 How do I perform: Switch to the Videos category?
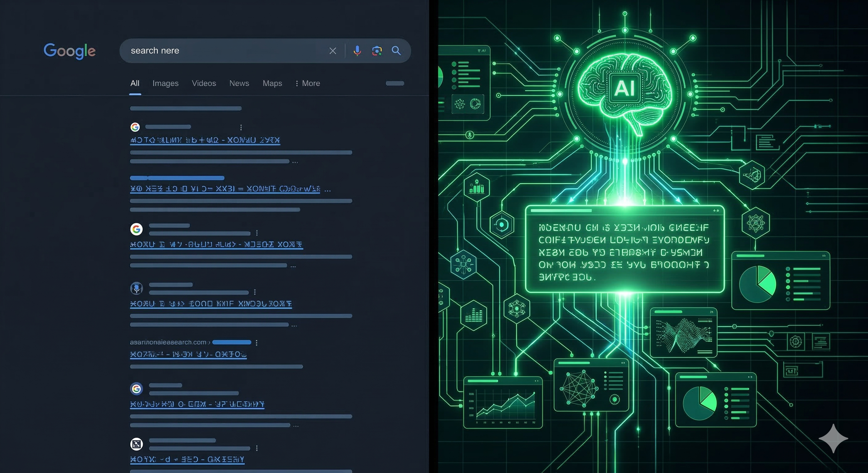pyautogui.click(x=204, y=83)
